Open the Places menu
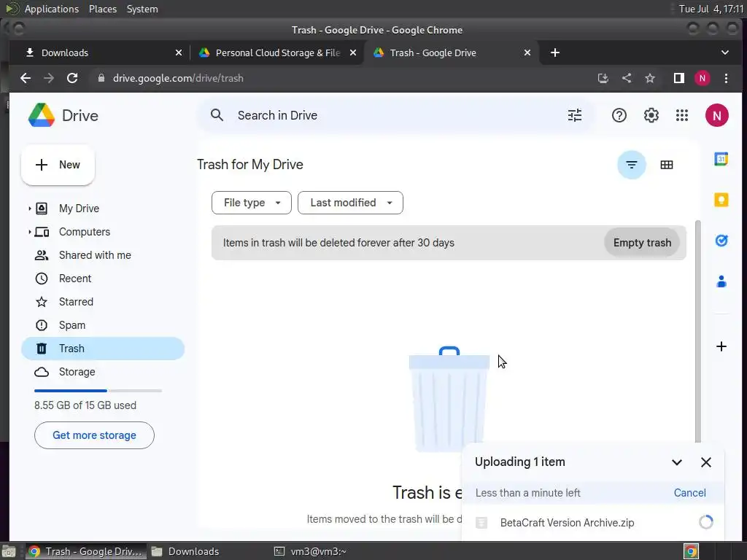 point(102,9)
